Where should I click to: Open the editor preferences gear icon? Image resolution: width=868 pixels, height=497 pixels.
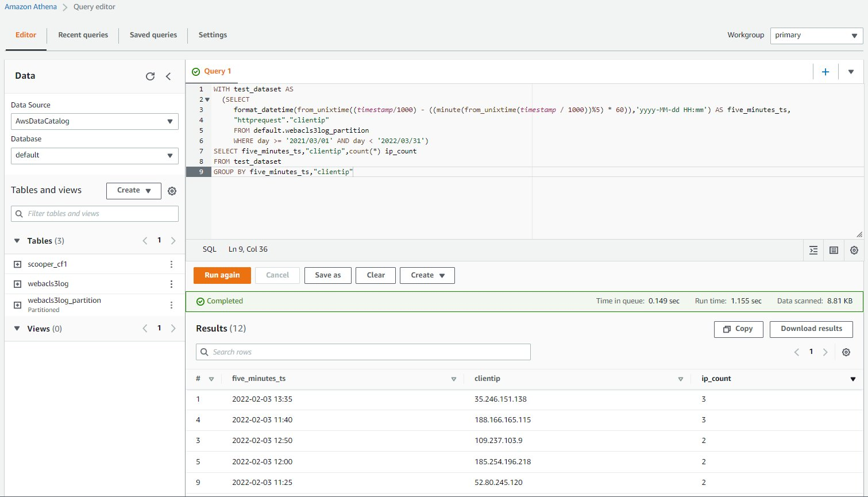point(854,250)
